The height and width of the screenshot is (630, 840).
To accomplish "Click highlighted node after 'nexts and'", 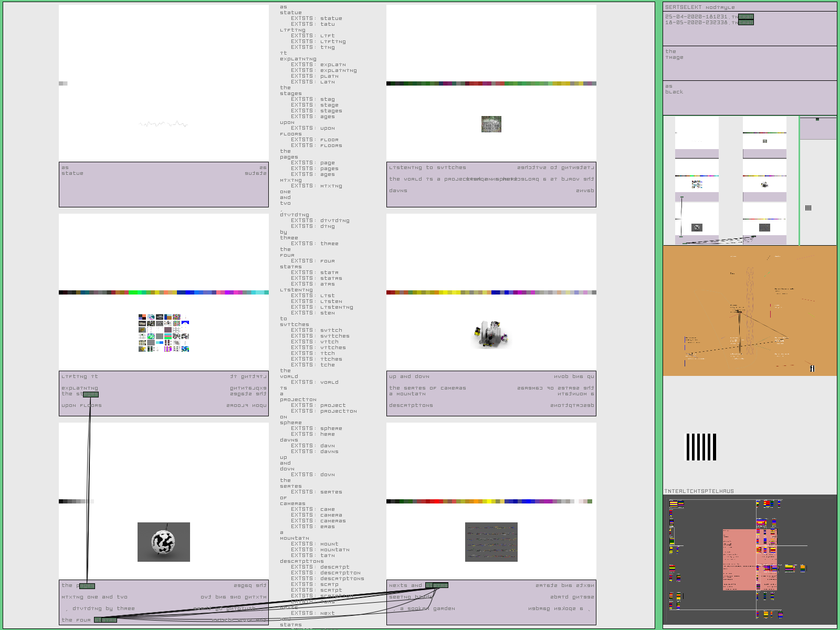I will pos(437,585).
